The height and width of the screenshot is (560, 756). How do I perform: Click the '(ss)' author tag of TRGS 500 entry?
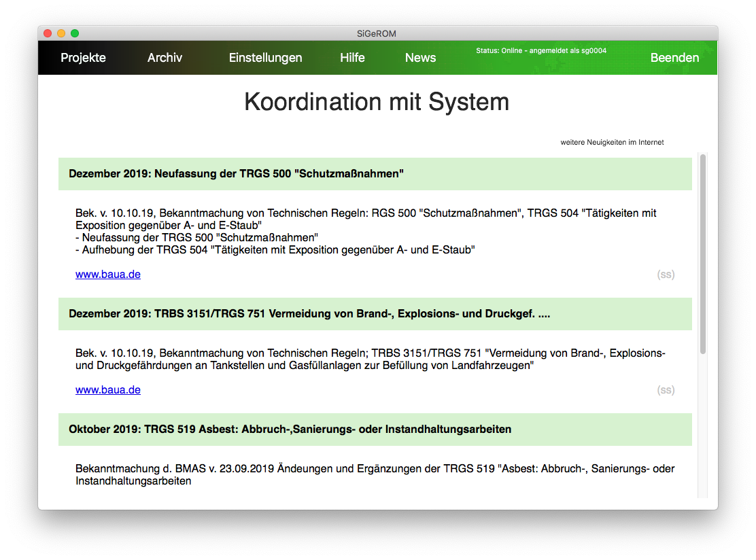pos(666,274)
